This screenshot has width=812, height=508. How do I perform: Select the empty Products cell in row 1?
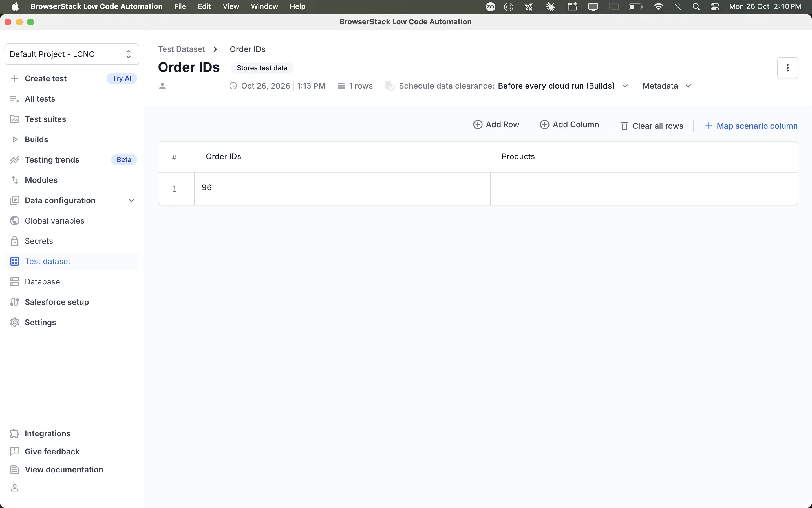point(644,189)
